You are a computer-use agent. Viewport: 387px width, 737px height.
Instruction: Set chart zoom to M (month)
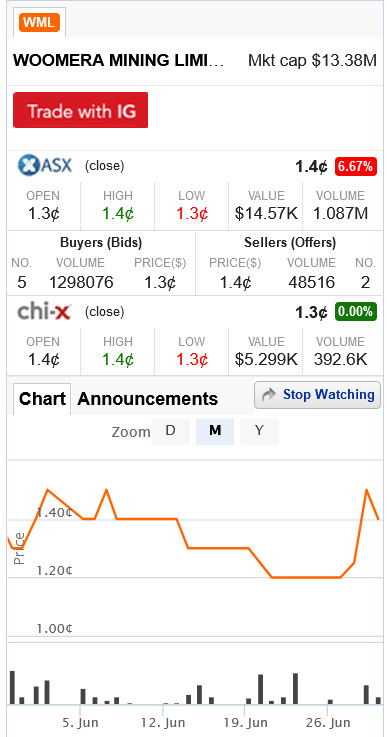tap(215, 431)
